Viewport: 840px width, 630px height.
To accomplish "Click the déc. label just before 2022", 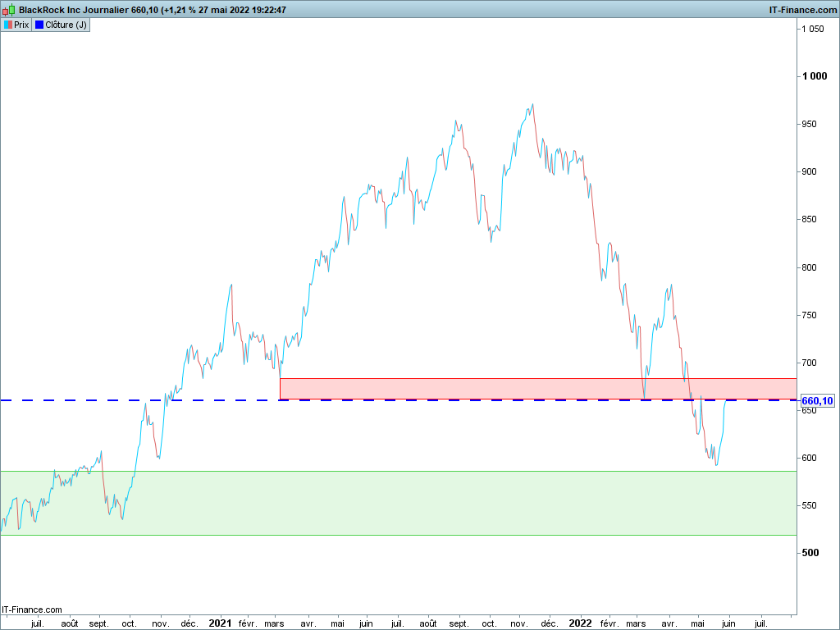I will [549, 623].
